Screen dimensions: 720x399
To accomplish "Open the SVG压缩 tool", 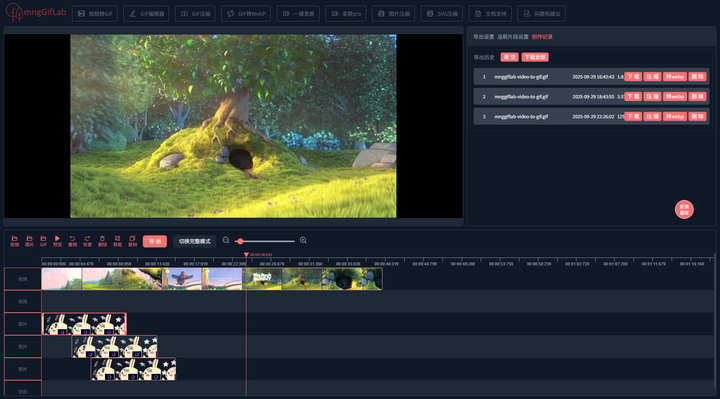I will pos(442,14).
